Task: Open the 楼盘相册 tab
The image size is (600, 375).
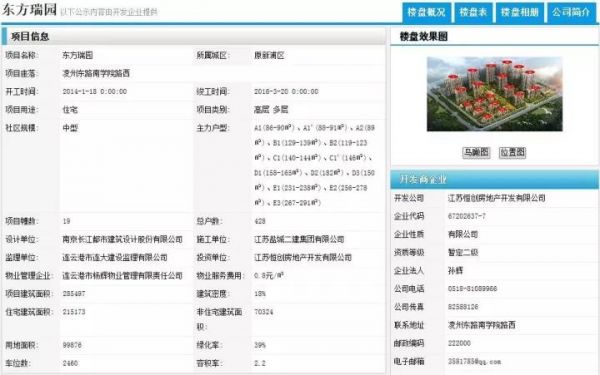Action: (x=520, y=13)
